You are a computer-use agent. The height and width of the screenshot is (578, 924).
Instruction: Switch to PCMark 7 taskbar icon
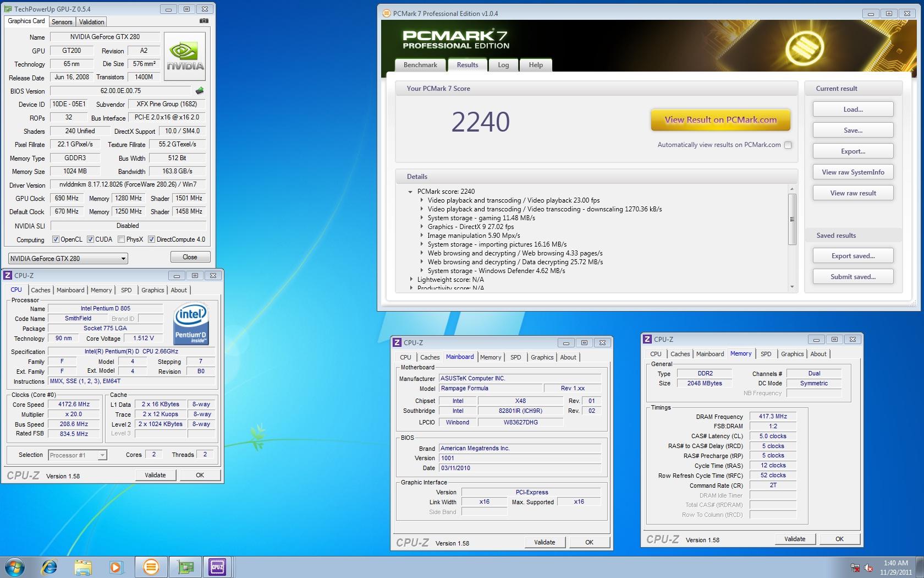150,566
